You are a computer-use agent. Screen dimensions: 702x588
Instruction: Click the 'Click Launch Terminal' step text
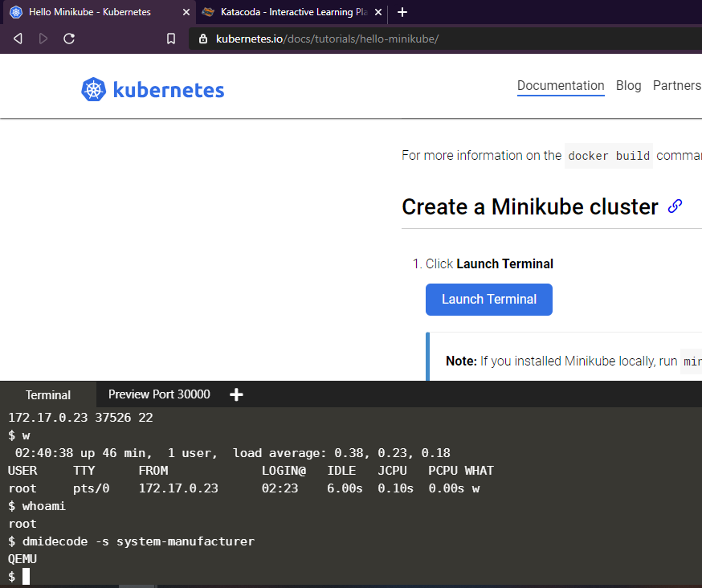coord(489,263)
